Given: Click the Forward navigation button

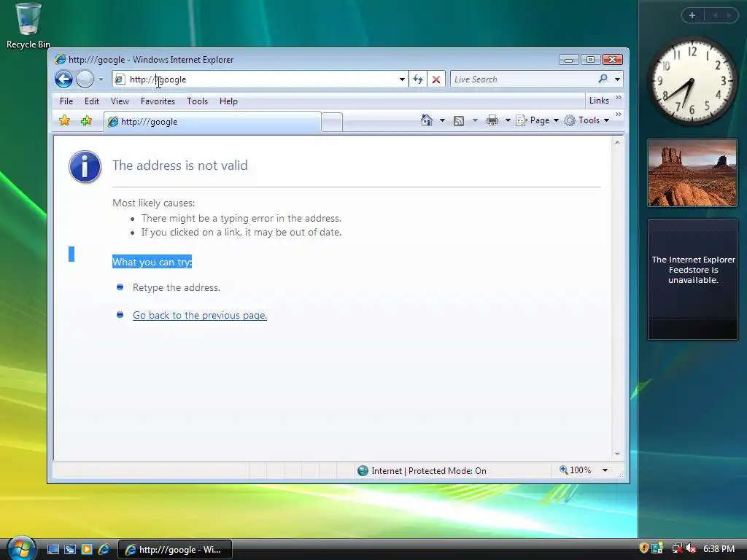Looking at the screenshot, I should pyautogui.click(x=85, y=79).
